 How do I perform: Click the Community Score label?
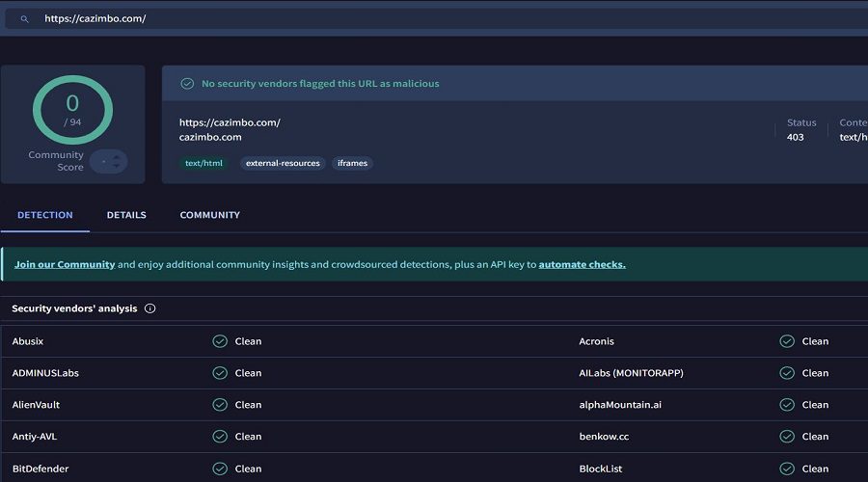(56, 161)
